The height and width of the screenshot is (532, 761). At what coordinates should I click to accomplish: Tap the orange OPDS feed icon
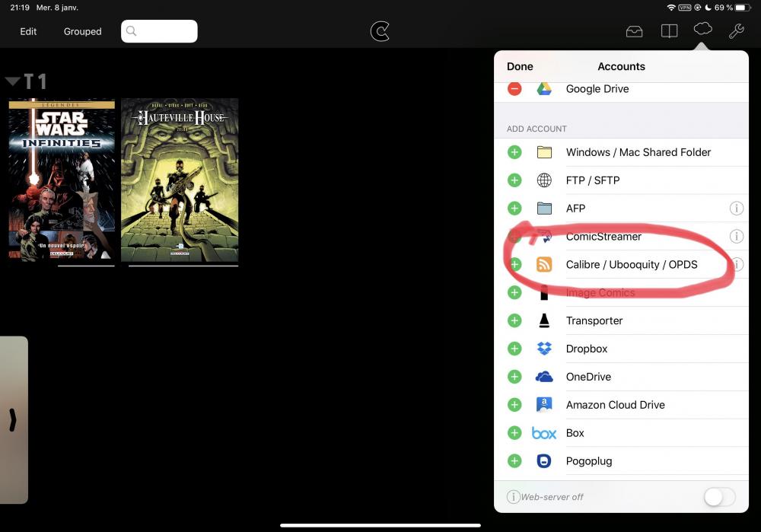point(544,265)
